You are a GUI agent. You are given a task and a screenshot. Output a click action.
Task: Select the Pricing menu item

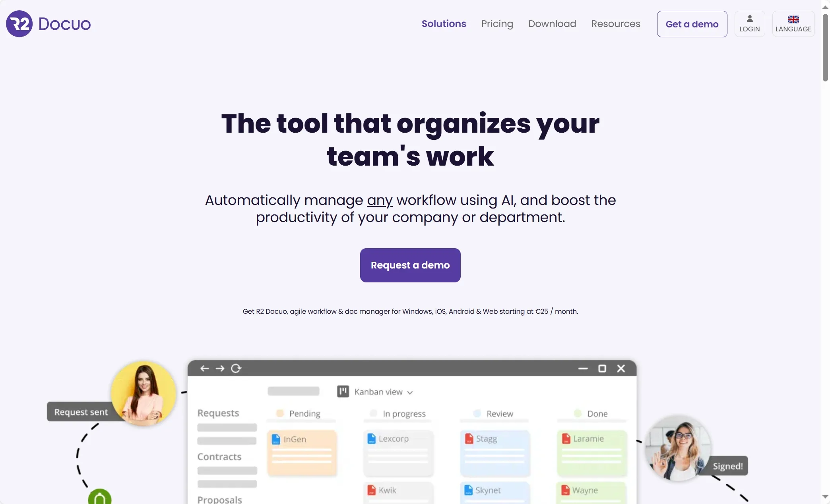click(497, 24)
